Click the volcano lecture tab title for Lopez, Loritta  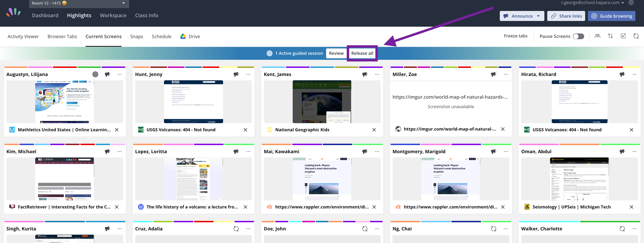coord(192,207)
